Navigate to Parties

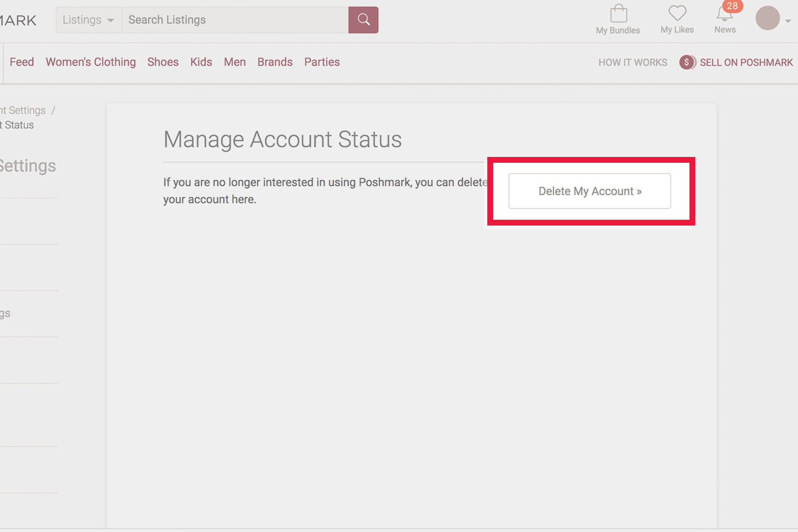(322, 62)
